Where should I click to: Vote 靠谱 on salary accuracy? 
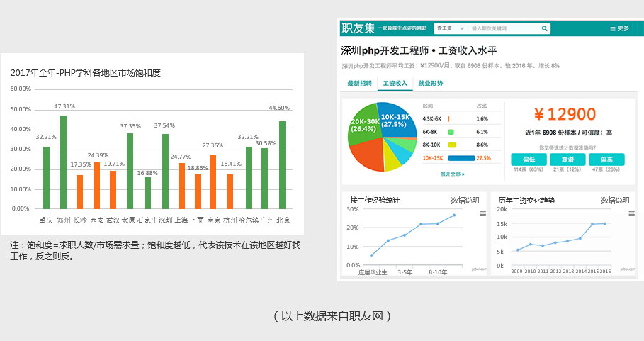click(x=567, y=160)
